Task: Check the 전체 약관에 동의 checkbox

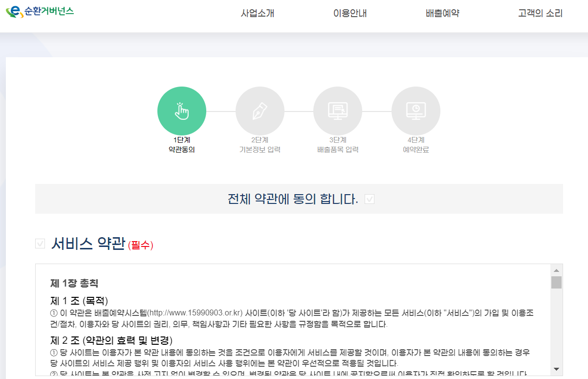Action: pos(369,199)
